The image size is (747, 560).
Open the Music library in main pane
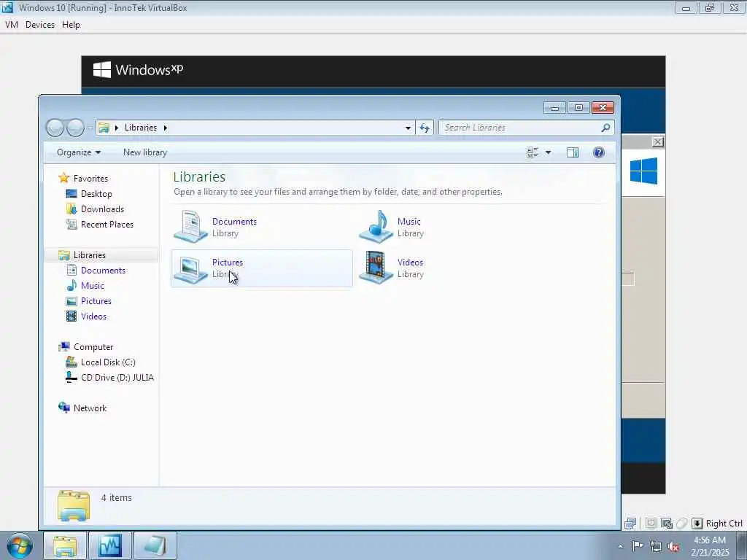point(447,227)
